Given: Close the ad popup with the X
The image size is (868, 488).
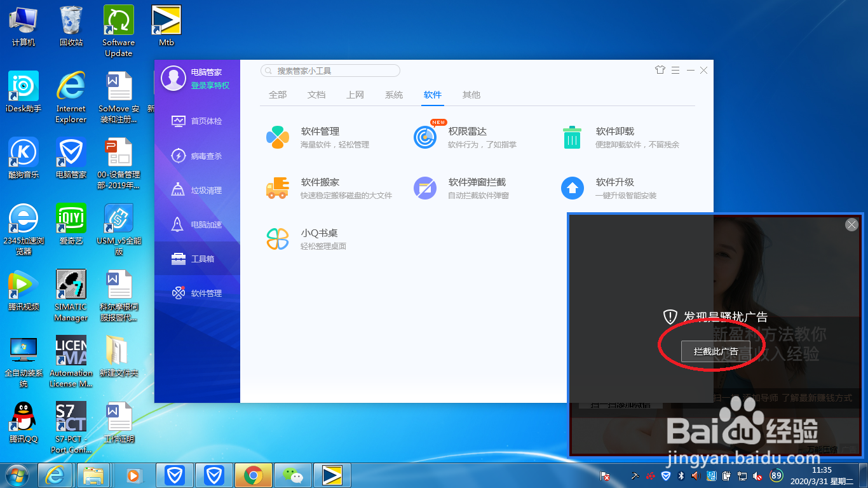Looking at the screenshot, I should pyautogui.click(x=851, y=224).
